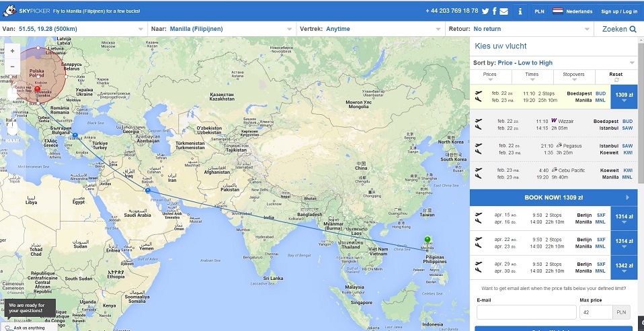Click the Cebu Pacific Koeweit to Manilla segment
644x331 pixels.
coord(553,173)
